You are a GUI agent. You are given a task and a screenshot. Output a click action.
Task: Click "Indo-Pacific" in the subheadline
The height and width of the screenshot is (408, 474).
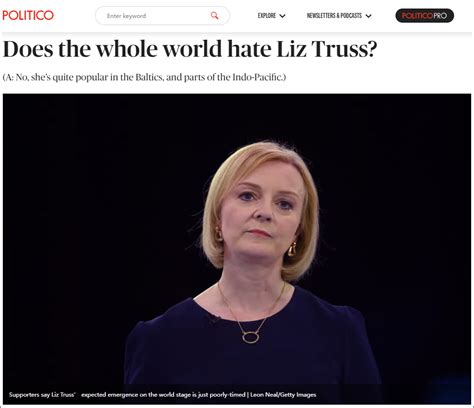tap(257, 77)
